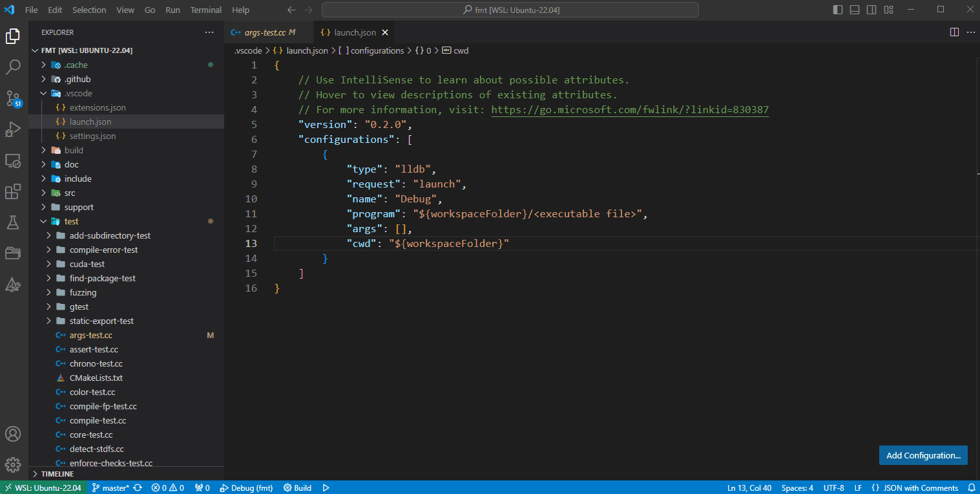Toggle the secondary sidebar visibility
Viewport: 980px width, 494px height.
coord(870,9)
